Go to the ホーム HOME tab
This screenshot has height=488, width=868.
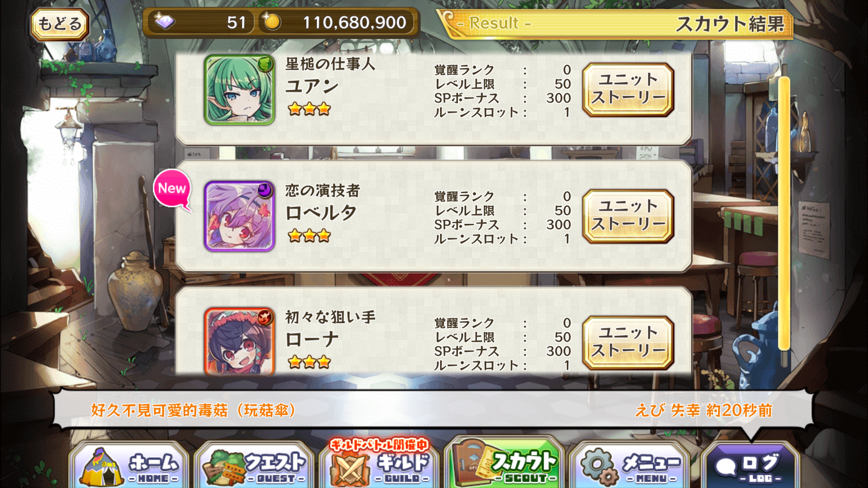tap(129, 465)
